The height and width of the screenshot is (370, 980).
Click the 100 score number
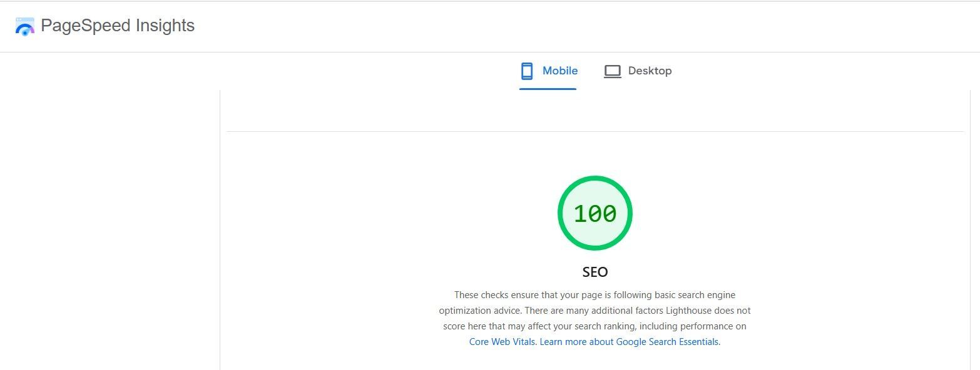(x=595, y=214)
